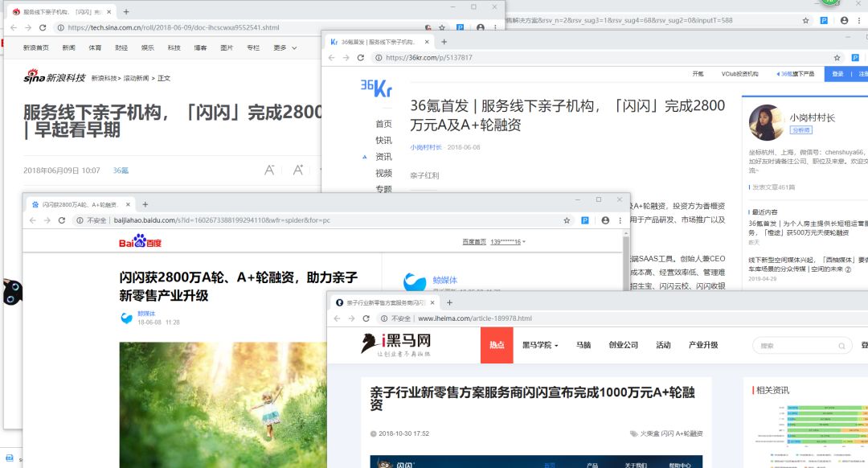Switch to 闪闪获2800万A轮 tab

tap(79, 204)
